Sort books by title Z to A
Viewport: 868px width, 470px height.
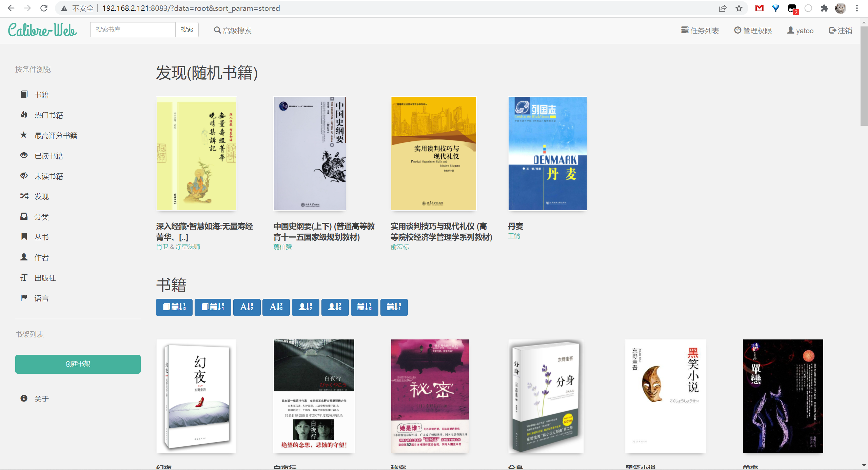[x=276, y=307]
